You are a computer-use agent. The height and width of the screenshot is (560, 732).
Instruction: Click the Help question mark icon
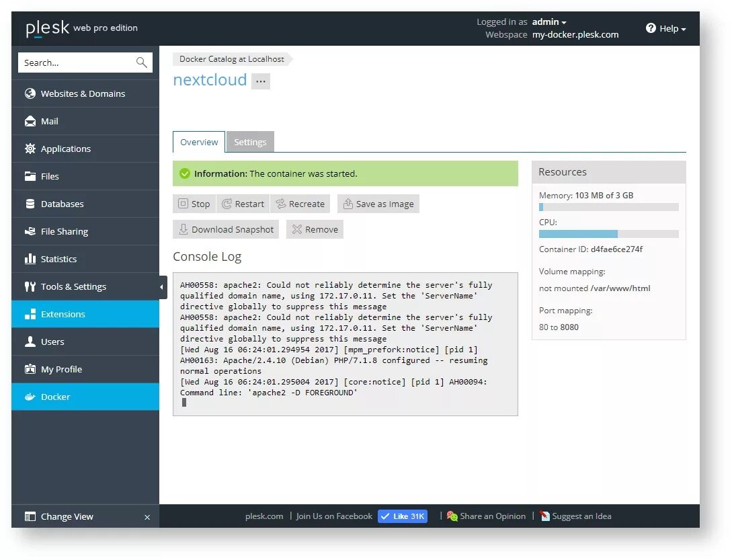point(651,28)
